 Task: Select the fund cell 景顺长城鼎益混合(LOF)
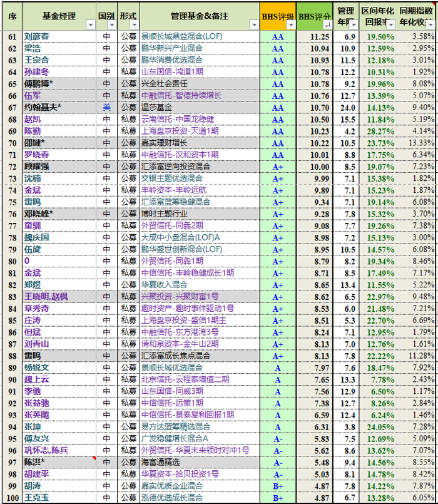pyautogui.click(x=200, y=37)
